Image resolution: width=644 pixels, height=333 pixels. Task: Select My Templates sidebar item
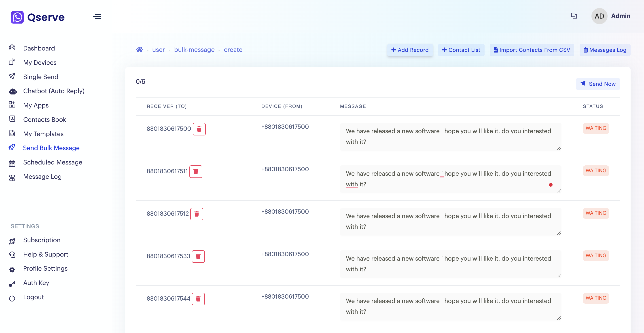tap(43, 134)
